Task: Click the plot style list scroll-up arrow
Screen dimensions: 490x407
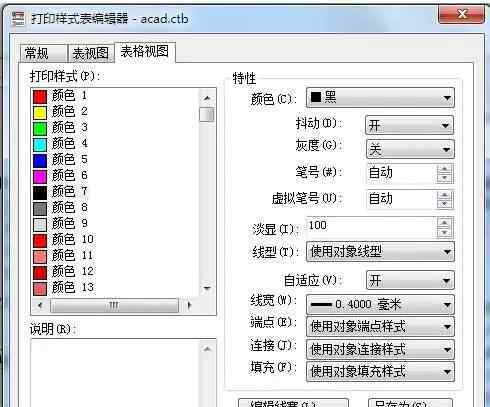Action: 207,98
